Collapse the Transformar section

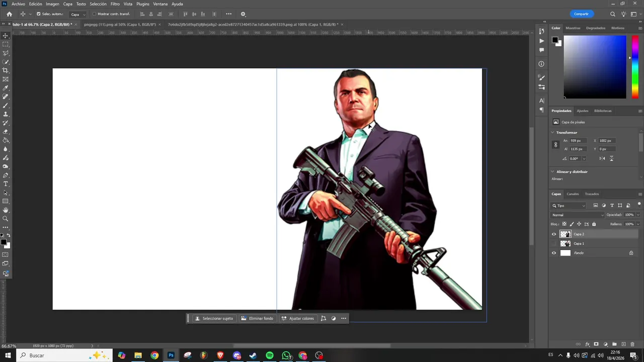pyautogui.click(x=552, y=133)
